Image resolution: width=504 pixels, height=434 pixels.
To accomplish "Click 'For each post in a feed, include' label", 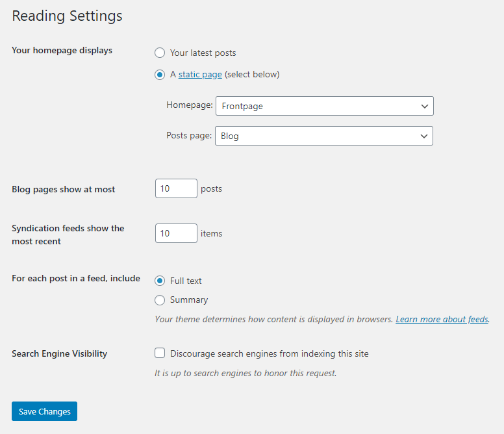I will click(x=76, y=279).
